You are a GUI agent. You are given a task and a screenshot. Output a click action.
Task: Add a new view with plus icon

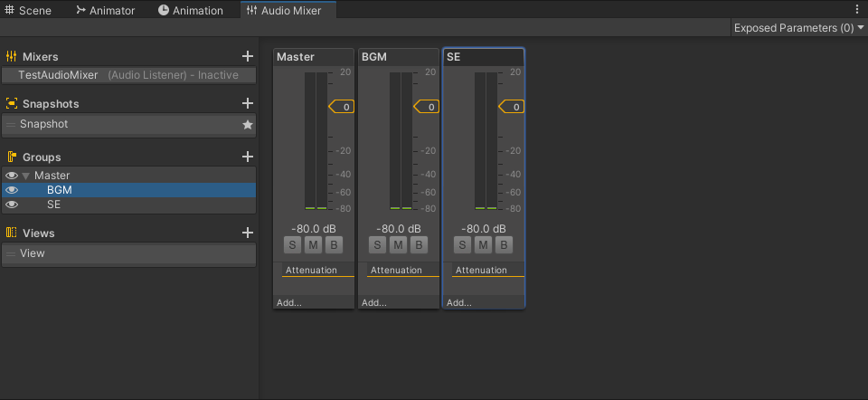coord(248,233)
